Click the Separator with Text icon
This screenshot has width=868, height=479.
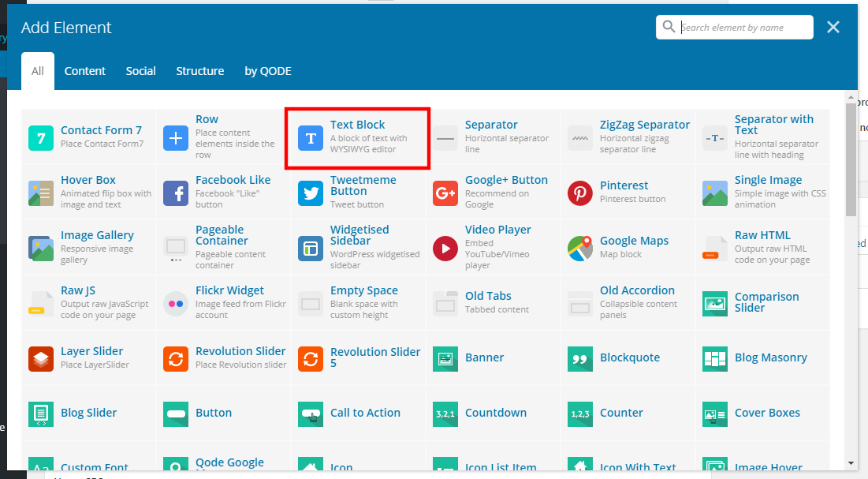click(714, 138)
